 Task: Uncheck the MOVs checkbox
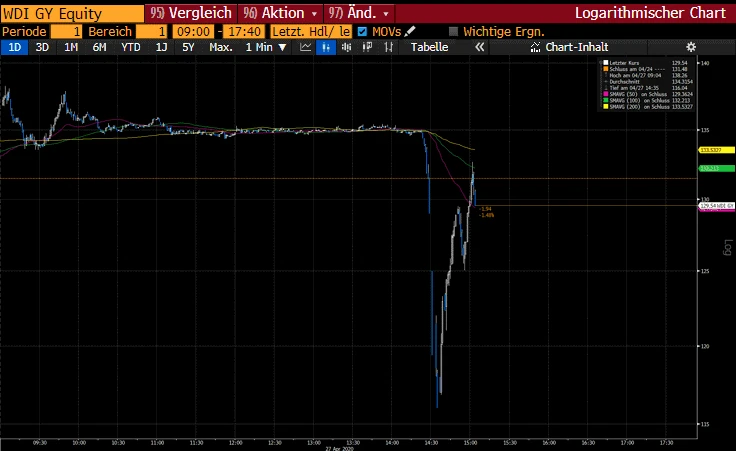(x=362, y=31)
